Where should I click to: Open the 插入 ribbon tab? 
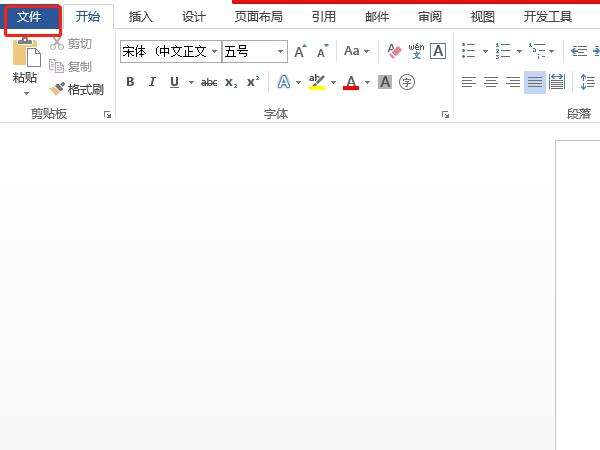coord(140,16)
